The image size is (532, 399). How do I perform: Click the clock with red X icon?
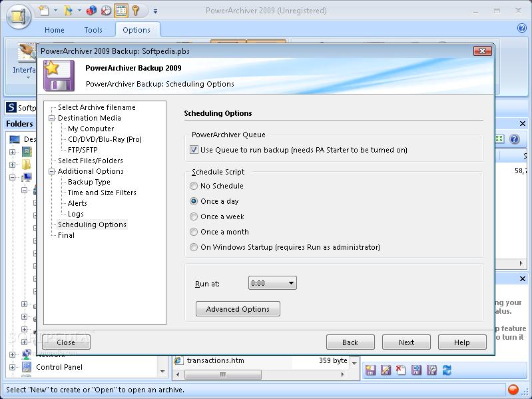tap(106, 11)
